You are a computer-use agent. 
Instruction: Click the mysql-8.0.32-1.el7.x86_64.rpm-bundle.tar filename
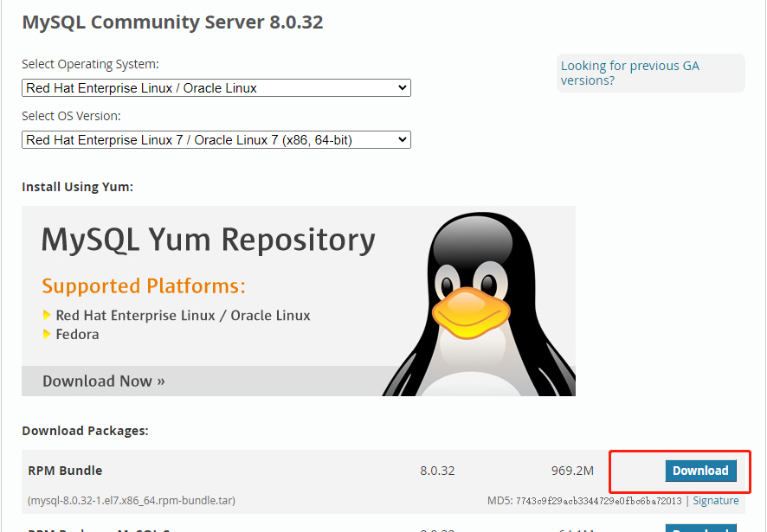[x=131, y=501]
